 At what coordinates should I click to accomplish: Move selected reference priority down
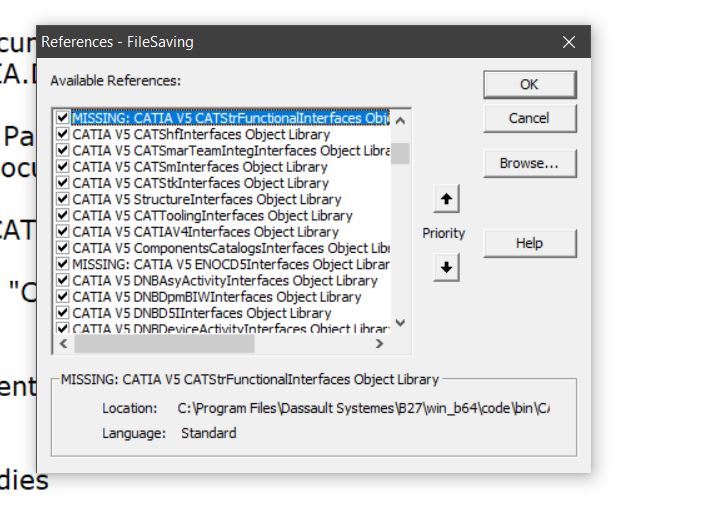tap(446, 267)
